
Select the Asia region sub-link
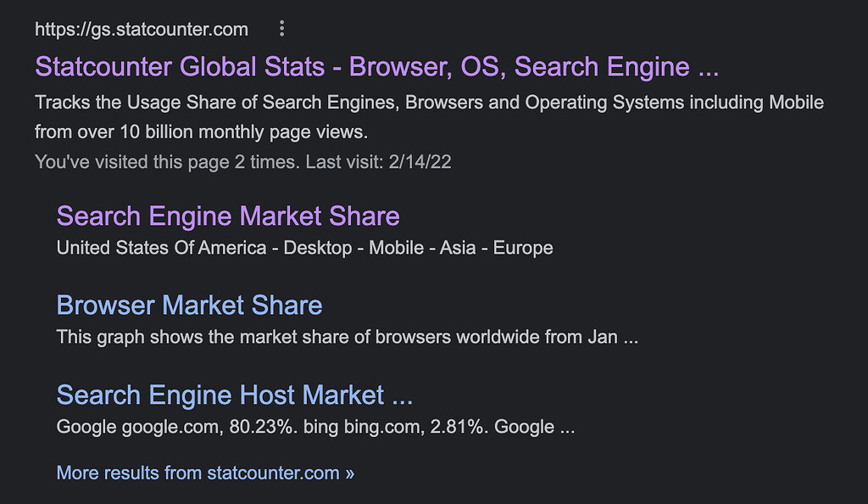click(459, 248)
